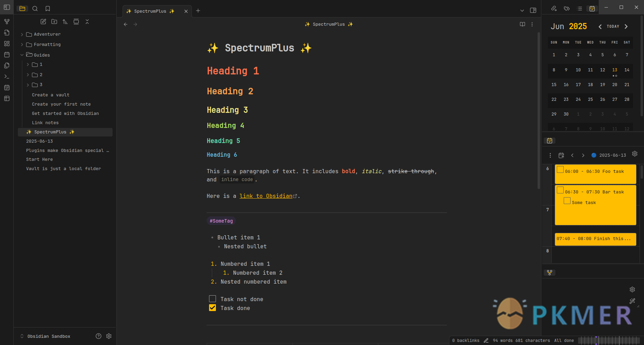This screenshot has width=644, height=345.
Task: Open the help icon near the vault name
Action: point(99,336)
